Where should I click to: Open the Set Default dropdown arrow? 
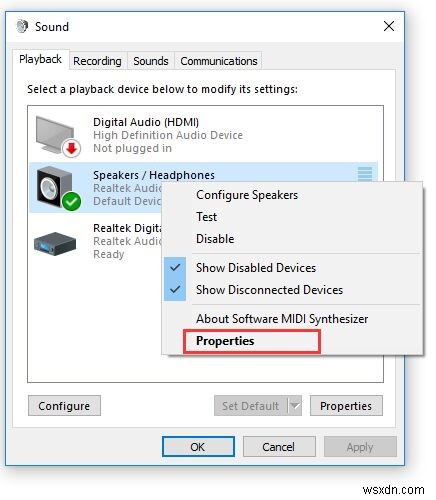(x=295, y=406)
